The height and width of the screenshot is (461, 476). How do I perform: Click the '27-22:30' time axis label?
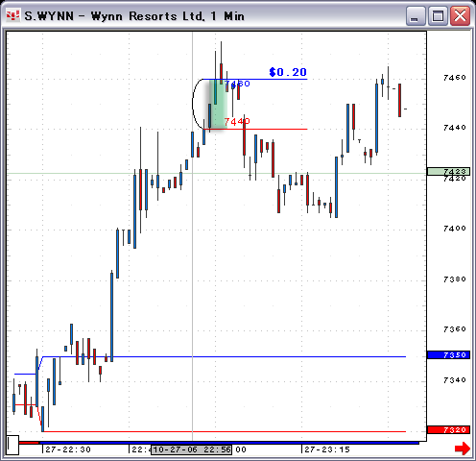point(68,449)
